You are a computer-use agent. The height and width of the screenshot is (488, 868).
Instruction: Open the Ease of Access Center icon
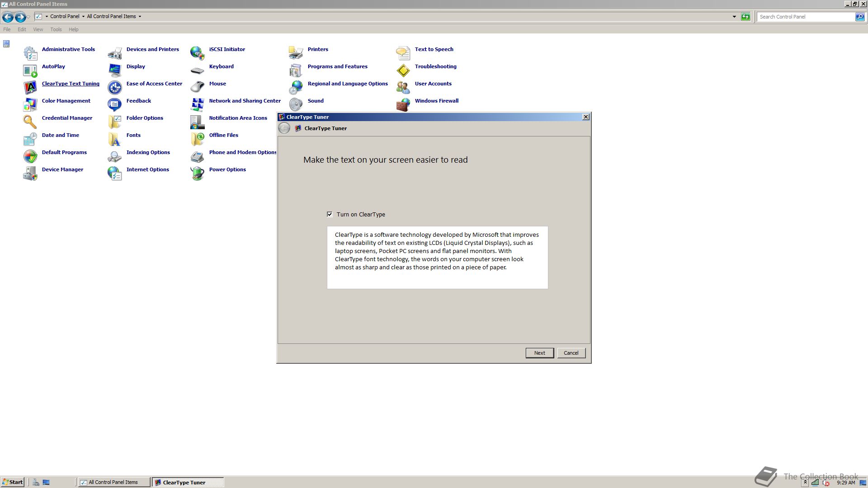click(x=115, y=88)
